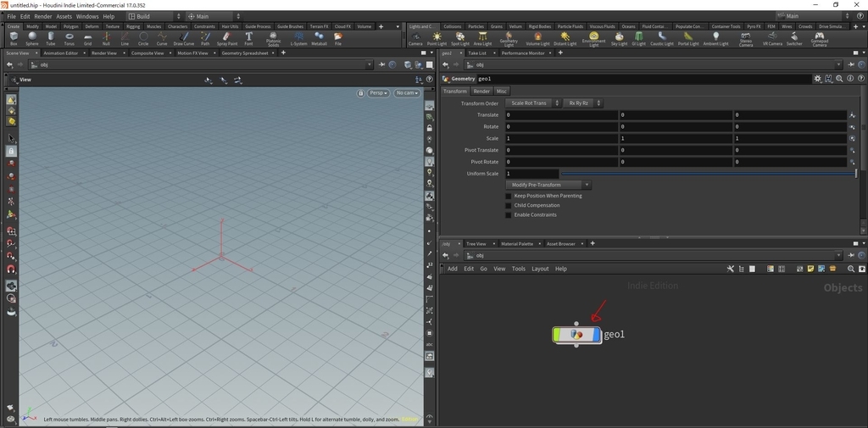
Task: Open Material Palette tab
Action: [517, 243]
